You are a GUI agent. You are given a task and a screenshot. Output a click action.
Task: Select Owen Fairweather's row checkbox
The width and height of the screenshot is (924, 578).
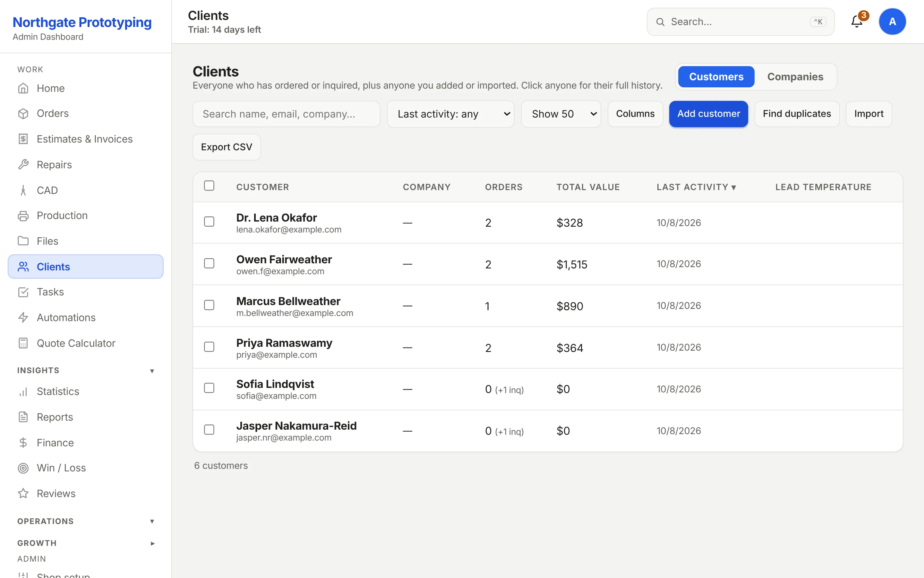209,263
